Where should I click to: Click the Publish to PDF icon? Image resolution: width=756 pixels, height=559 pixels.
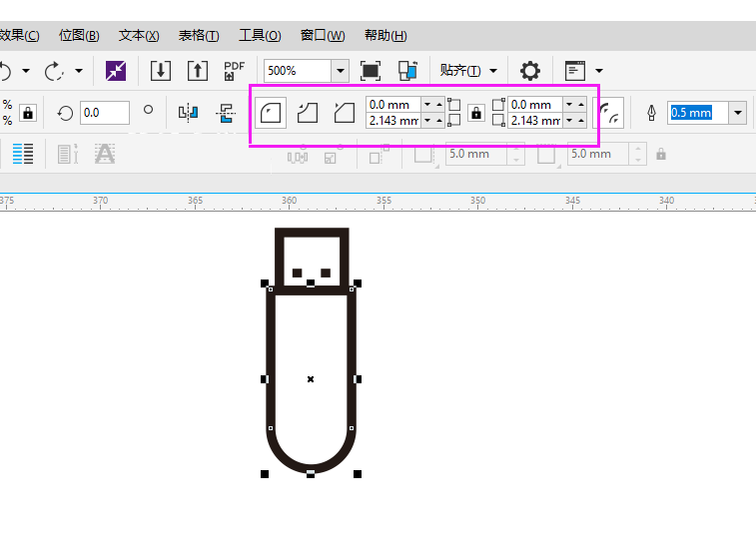pos(234,71)
